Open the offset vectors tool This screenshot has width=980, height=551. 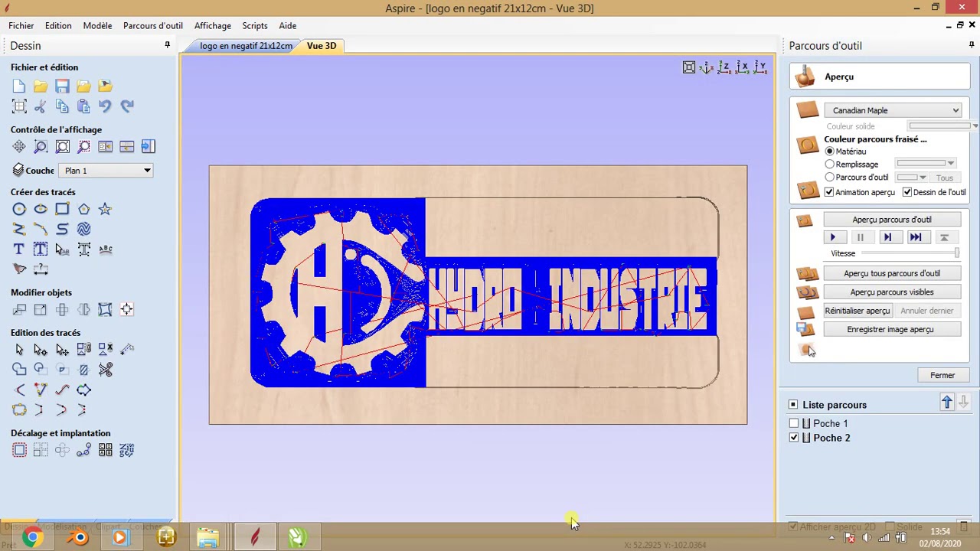pos(19,450)
